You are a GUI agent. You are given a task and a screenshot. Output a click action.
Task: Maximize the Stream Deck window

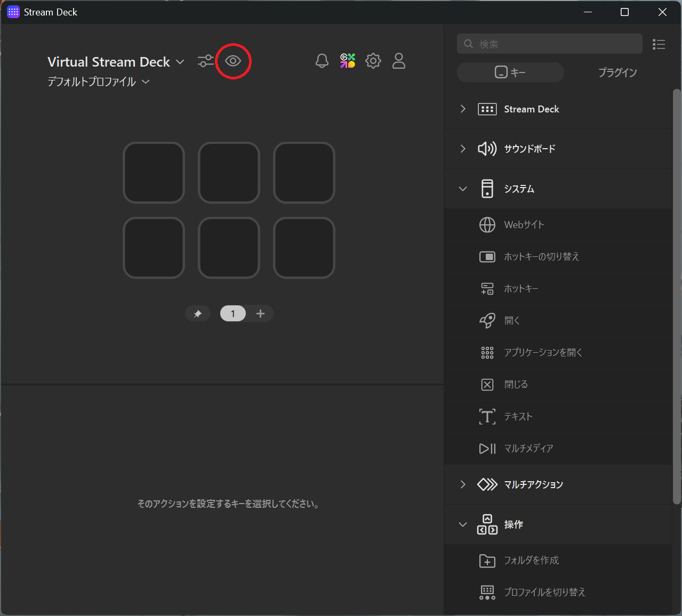(625, 12)
